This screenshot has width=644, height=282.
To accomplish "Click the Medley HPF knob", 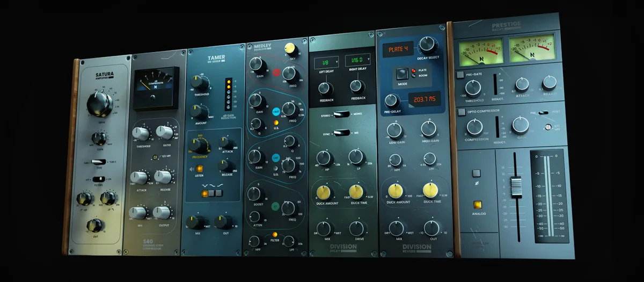I will coord(255,242).
